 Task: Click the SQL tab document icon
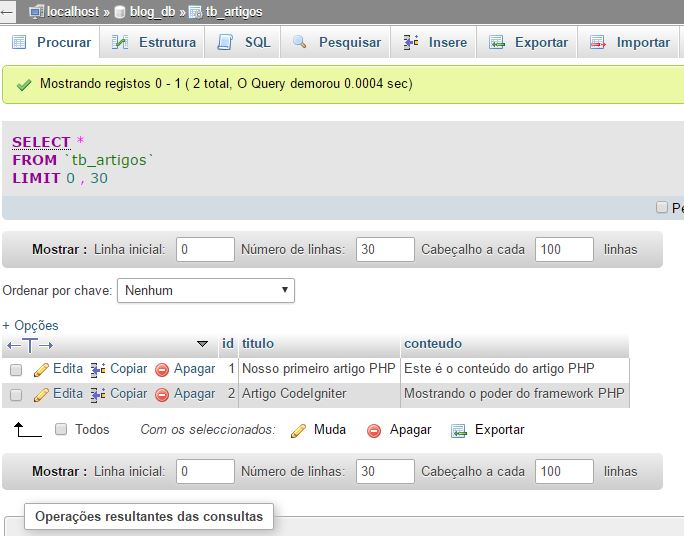[225, 42]
